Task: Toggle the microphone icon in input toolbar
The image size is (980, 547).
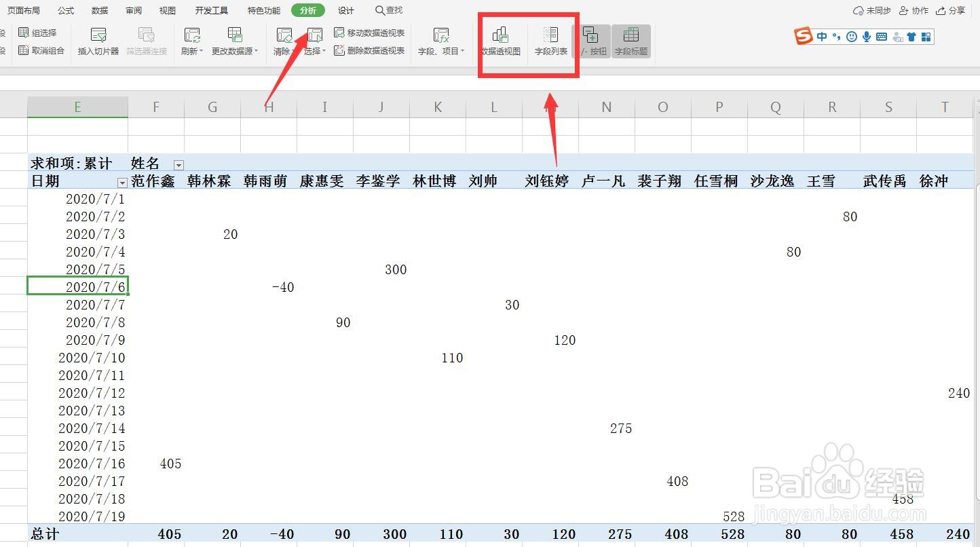Action: 865,37
